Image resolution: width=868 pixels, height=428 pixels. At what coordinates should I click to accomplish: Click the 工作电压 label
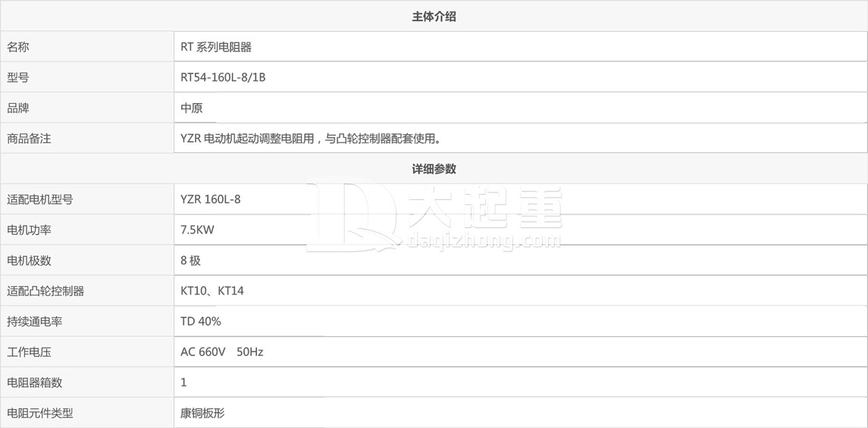click(x=29, y=351)
